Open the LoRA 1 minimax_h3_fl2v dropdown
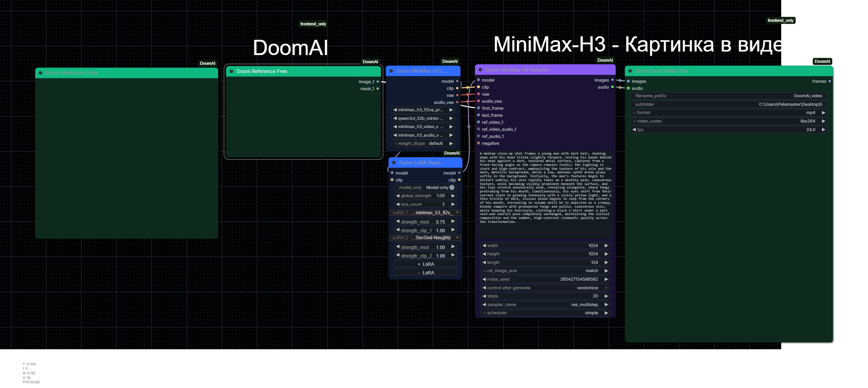 click(426, 213)
